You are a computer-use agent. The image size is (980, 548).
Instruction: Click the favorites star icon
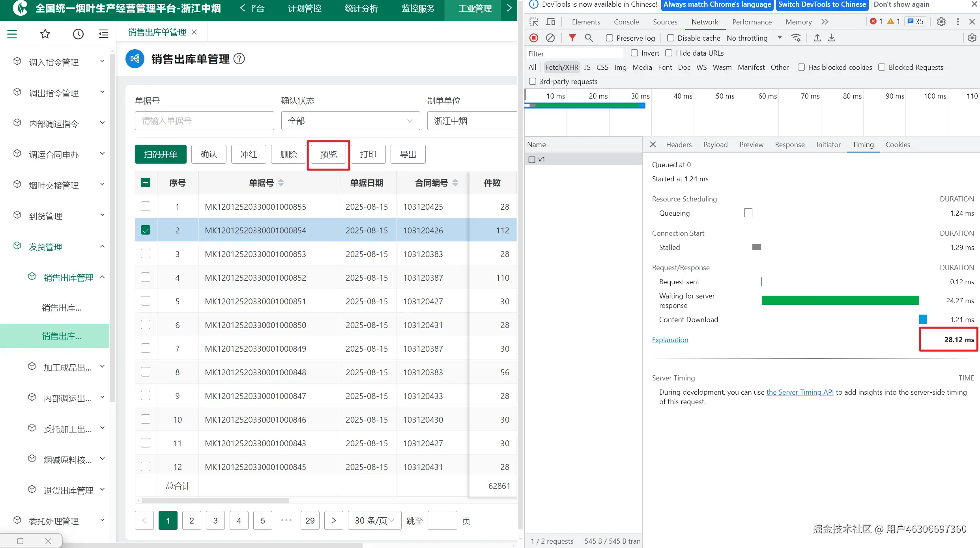coord(45,34)
